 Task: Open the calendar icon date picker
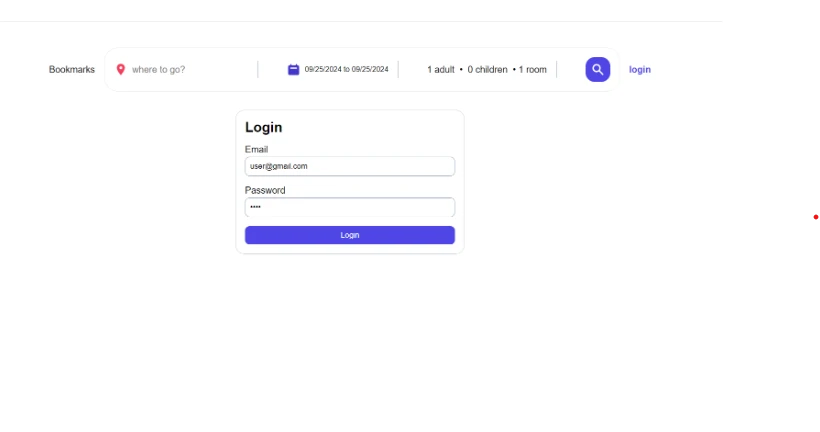point(293,70)
